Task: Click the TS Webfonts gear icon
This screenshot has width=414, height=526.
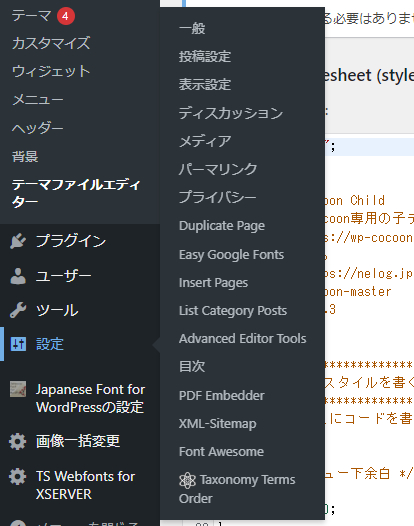Action: click(x=17, y=476)
